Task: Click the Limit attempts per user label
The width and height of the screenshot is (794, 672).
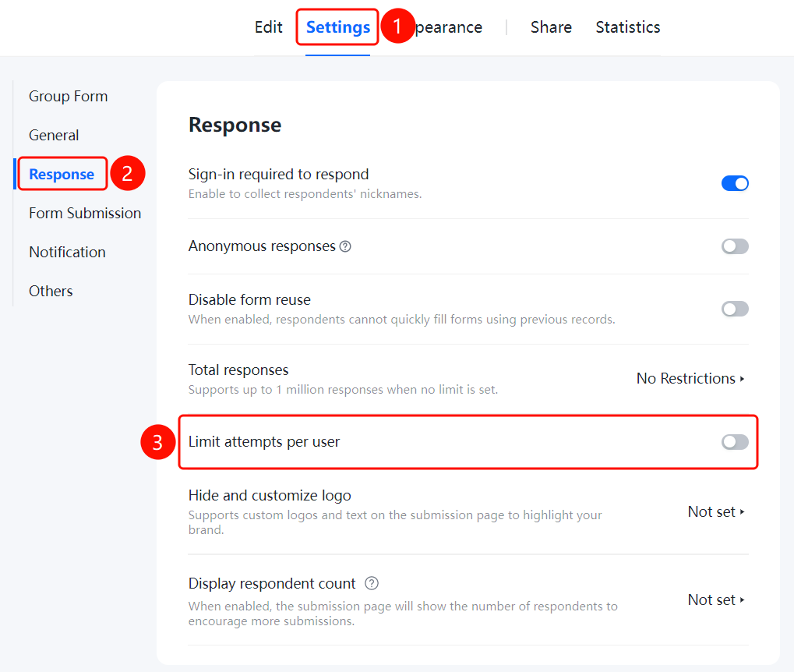Action: point(264,442)
